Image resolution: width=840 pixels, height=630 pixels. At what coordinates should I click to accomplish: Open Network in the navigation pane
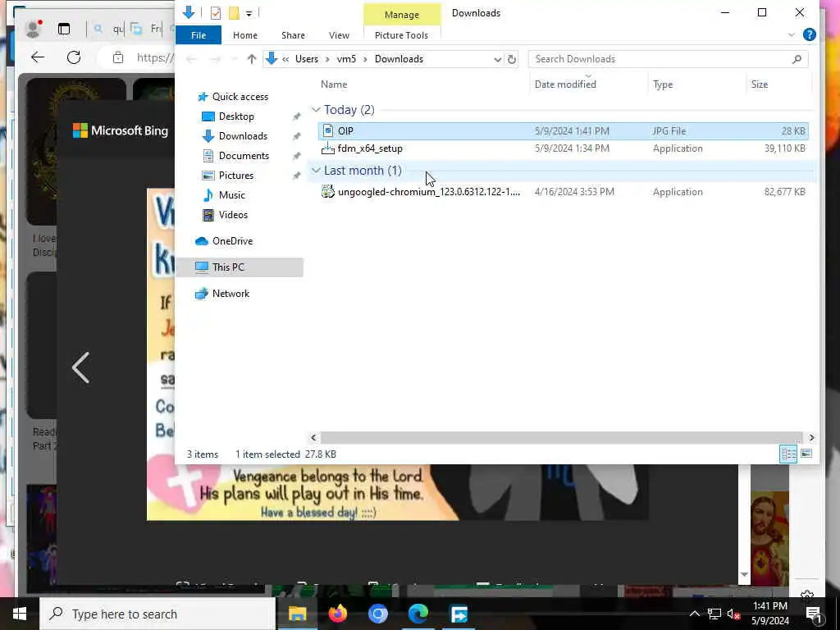[x=231, y=294]
